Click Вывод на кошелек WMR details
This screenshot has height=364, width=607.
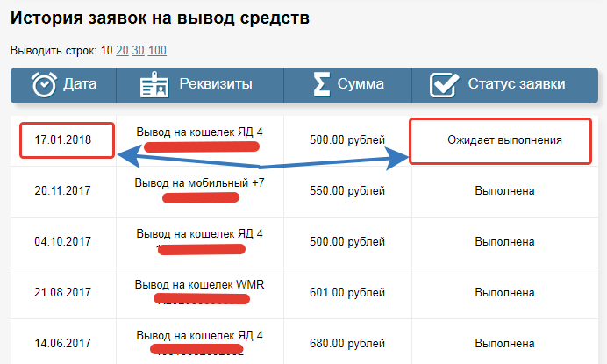199,284
